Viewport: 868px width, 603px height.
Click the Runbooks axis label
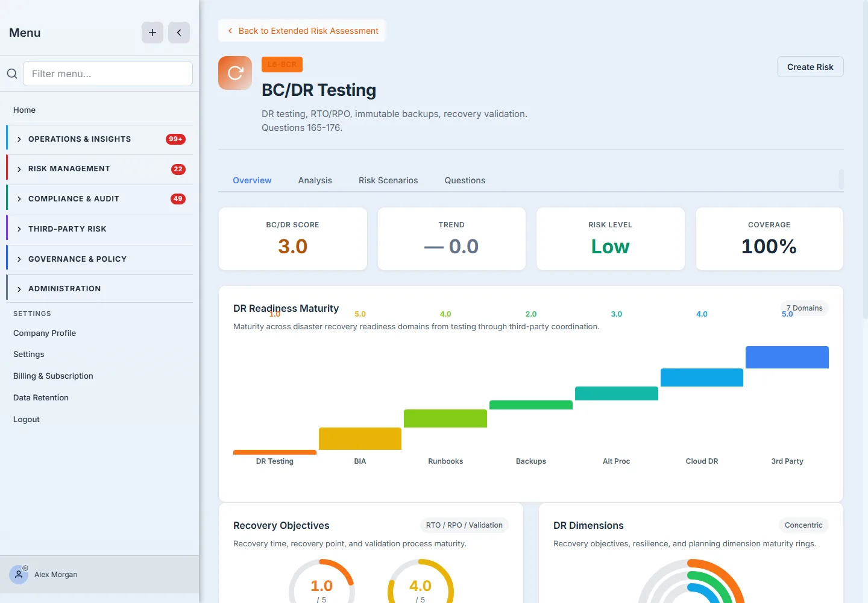click(x=445, y=461)
